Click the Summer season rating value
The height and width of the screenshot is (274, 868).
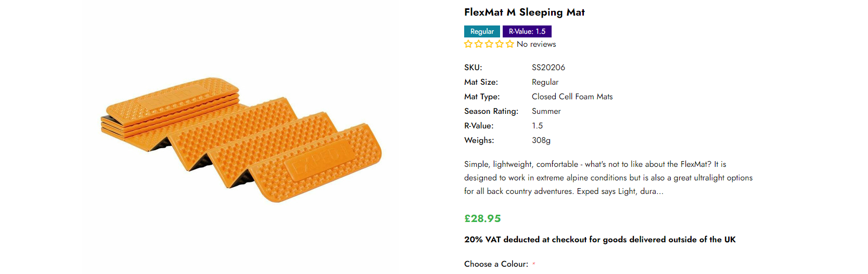pyautogui.click(x=546, y=111)
